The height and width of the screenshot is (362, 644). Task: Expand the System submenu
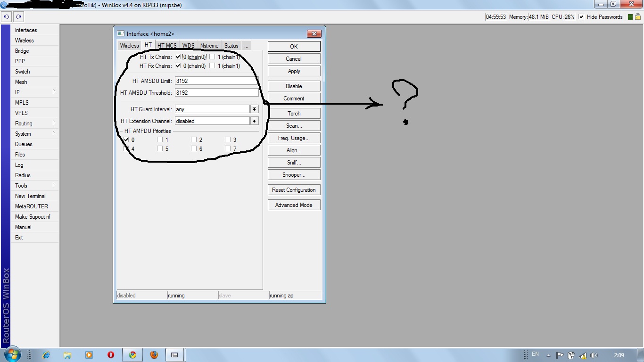click(35, 134)
